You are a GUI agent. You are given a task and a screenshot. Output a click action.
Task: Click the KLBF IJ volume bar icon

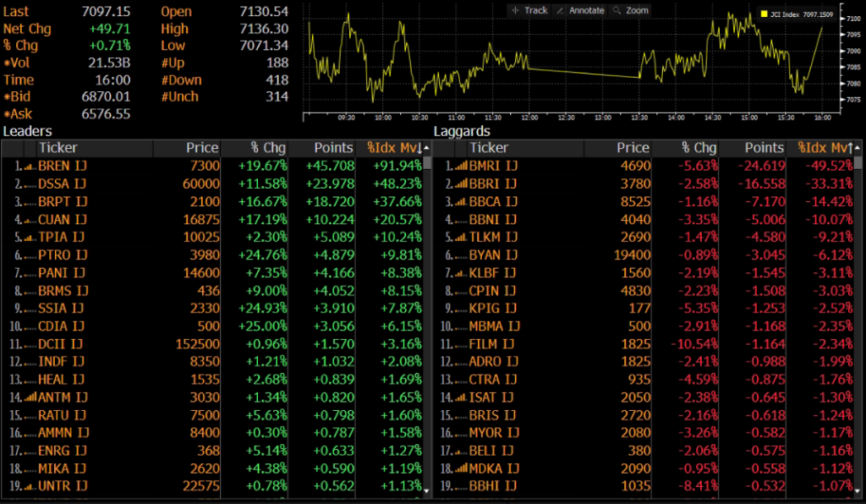[461, 272]
